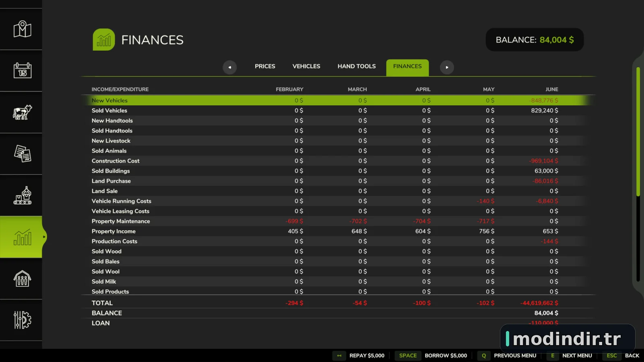644x362 pixels.
Task: Switch to the Hand Tools tab
Action: 357,66
